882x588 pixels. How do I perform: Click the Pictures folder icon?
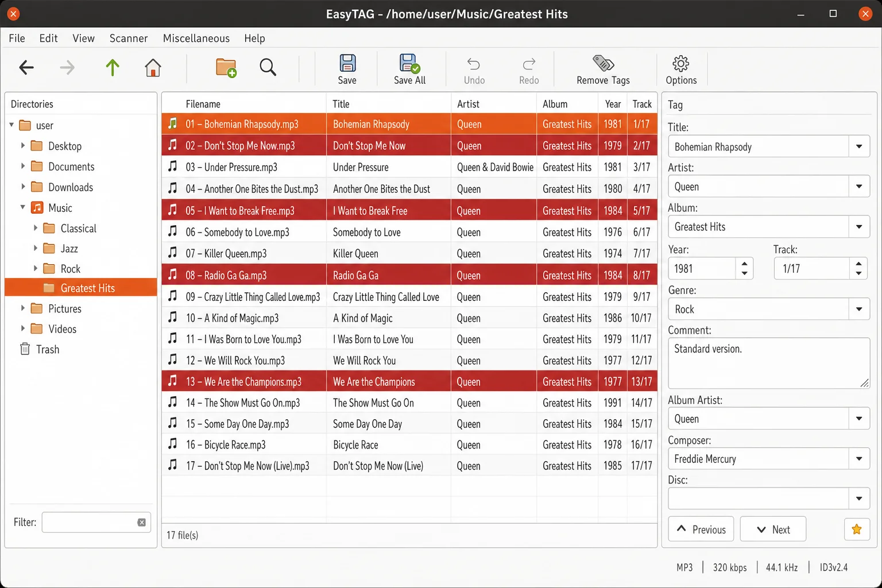(x=37, y=308)
